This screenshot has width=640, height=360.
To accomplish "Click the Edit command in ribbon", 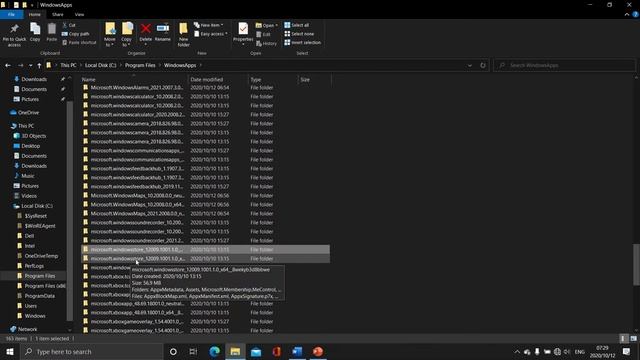I will pos(263,34).
